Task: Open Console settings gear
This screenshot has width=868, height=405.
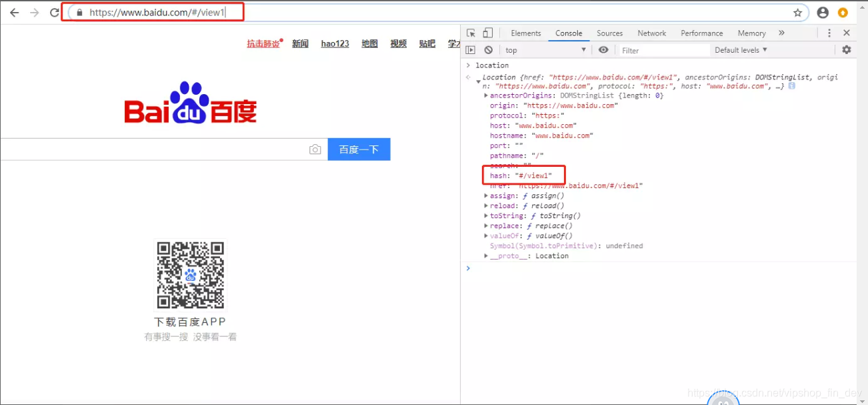Action: pos(847,50)
